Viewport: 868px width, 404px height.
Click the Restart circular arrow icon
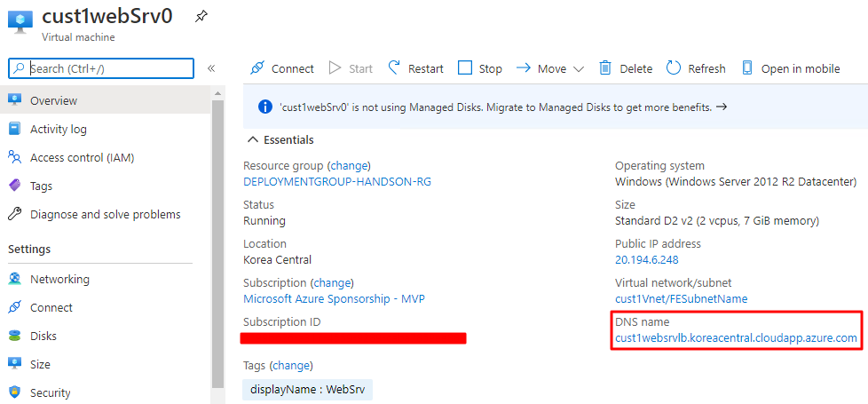click(394, 68)
